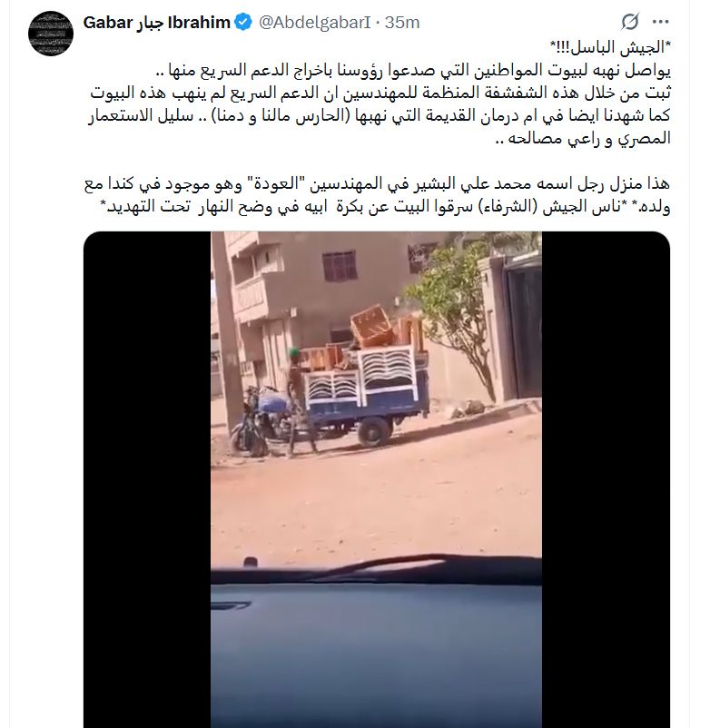The width and height of the screenshot is (710, 728).
Task: Click tweet line المصري و راعي مصالحه
Action: point(583,138)
